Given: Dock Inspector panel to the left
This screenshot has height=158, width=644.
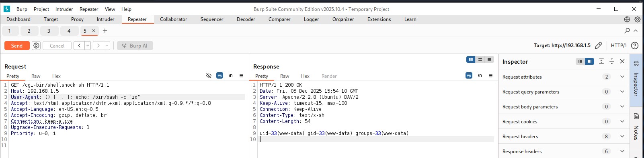Looking at the screenshot, I should click(x=580, y=61).
